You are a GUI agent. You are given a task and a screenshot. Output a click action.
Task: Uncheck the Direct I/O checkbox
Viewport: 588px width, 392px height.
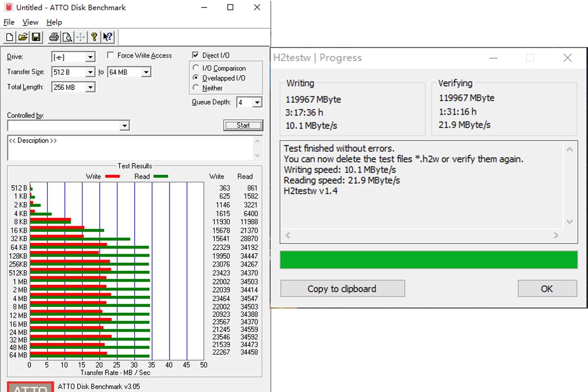pyautogui.click(x=196, y=55)
